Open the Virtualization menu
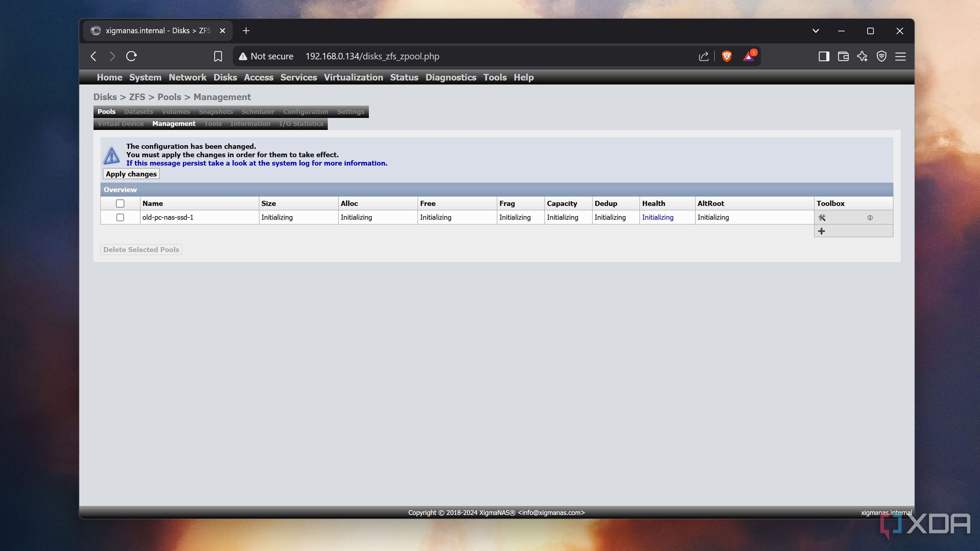The image size is (980, 551). tap(353, 77)
